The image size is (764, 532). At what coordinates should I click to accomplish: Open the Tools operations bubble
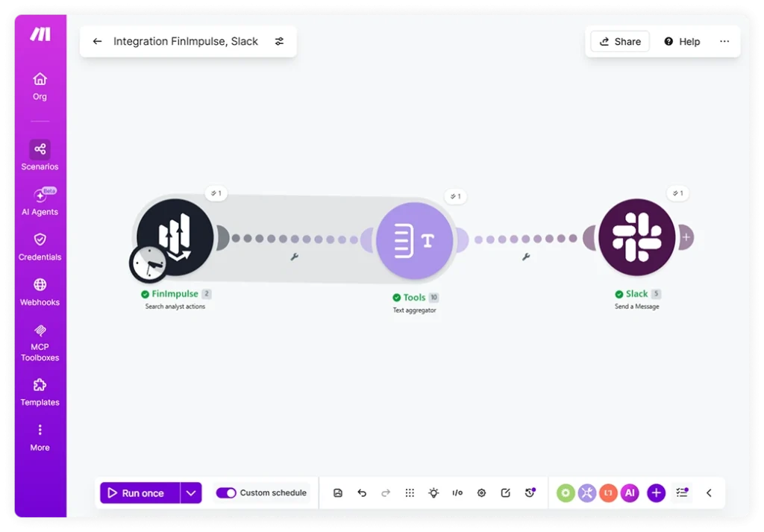[456, 196]
